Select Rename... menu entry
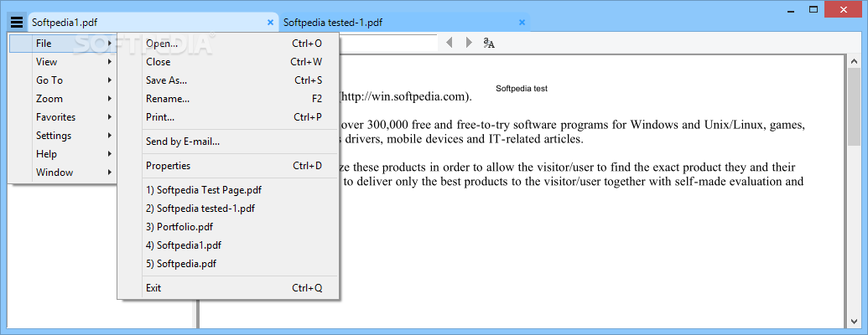 pos(228,99)
